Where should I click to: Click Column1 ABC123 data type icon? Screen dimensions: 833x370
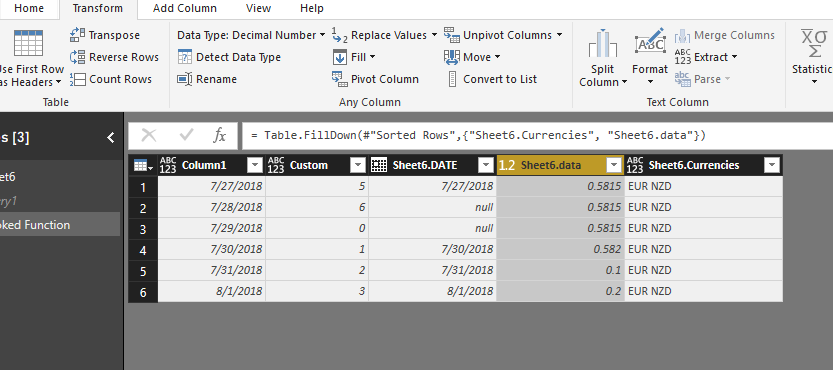click(168, 165)
